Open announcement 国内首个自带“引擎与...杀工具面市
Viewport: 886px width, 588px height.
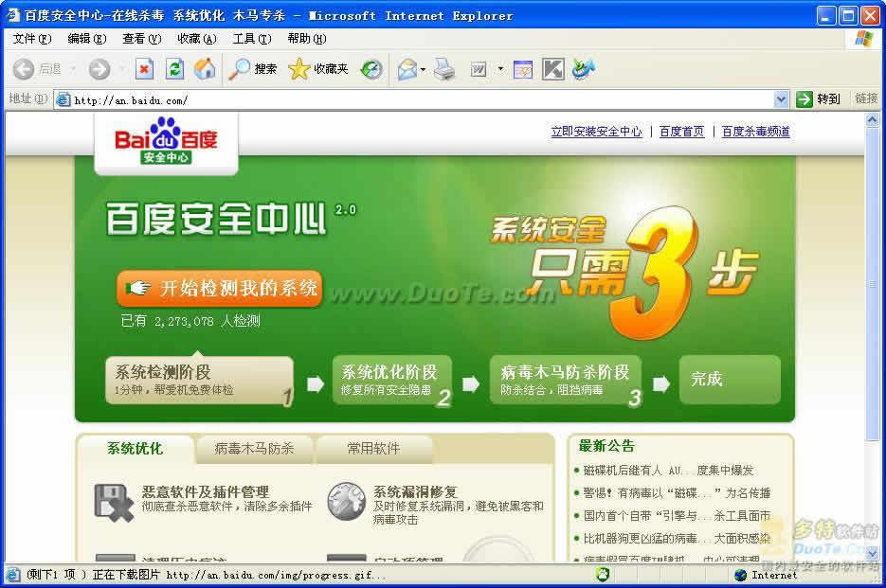pos(677,516)
